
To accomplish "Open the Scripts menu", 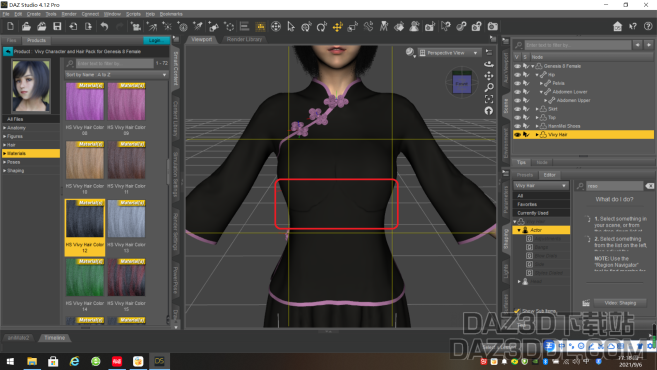I will click(x=133, y=14).
